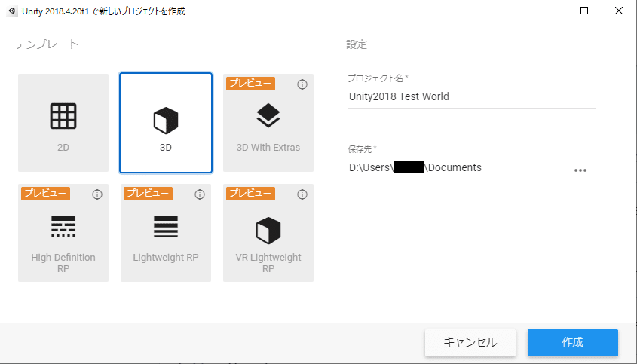Click the Unity logo in title bar
Screen dimensions: 637x364
coord(12,11)
